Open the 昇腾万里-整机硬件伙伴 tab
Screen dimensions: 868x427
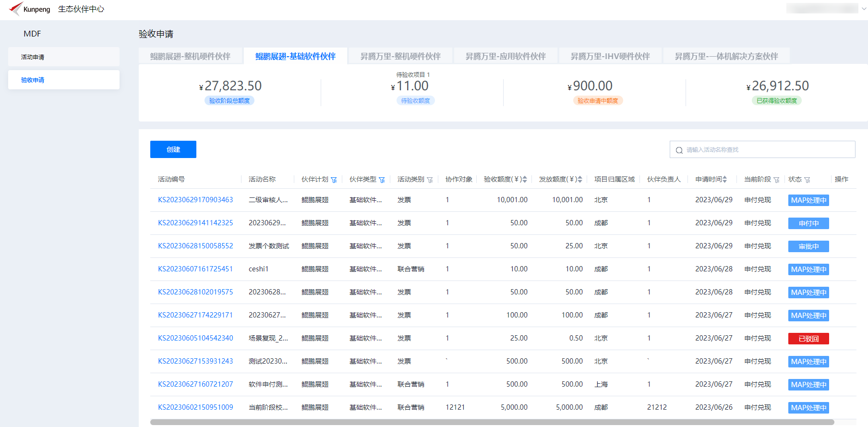400,56
